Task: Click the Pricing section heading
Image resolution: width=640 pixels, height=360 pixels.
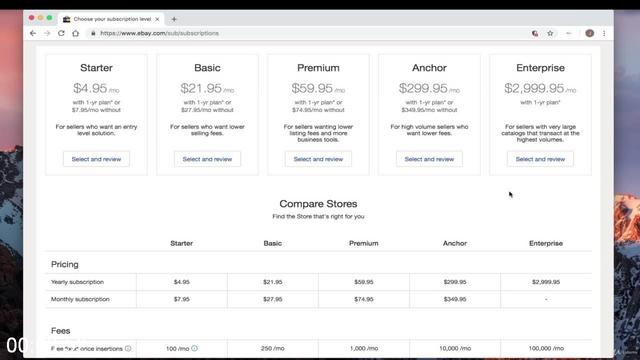Action: click(x=64, y=264)
